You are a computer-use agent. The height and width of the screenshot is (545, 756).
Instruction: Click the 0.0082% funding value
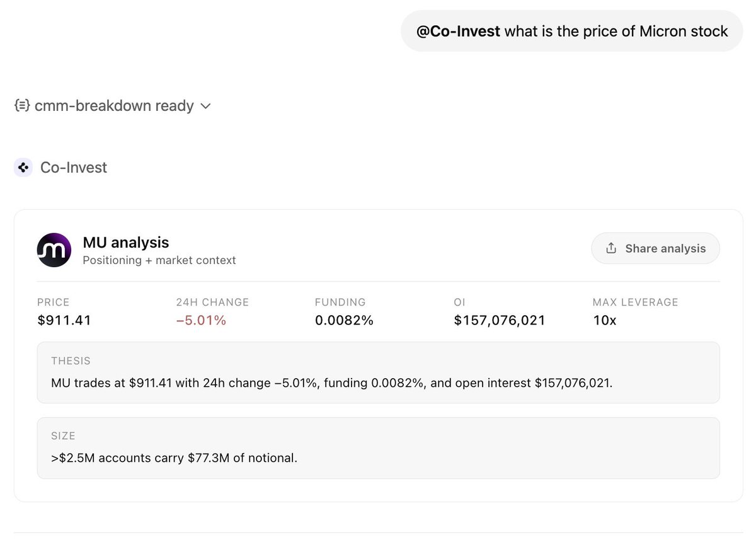pos(344,320)
